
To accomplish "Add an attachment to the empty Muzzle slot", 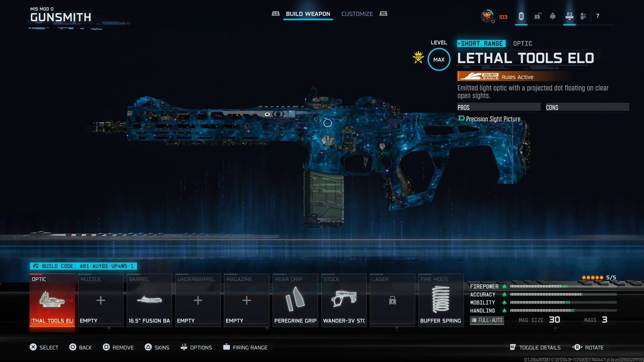I will pyautogui.click(x=100, y=300).
